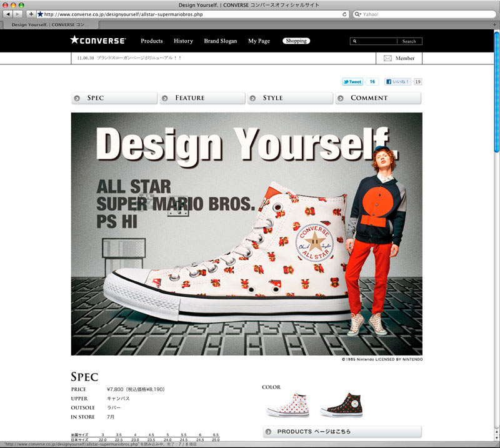Select the white shoe color thumbnail
This screenshot has height=448, width=500.
287,406
